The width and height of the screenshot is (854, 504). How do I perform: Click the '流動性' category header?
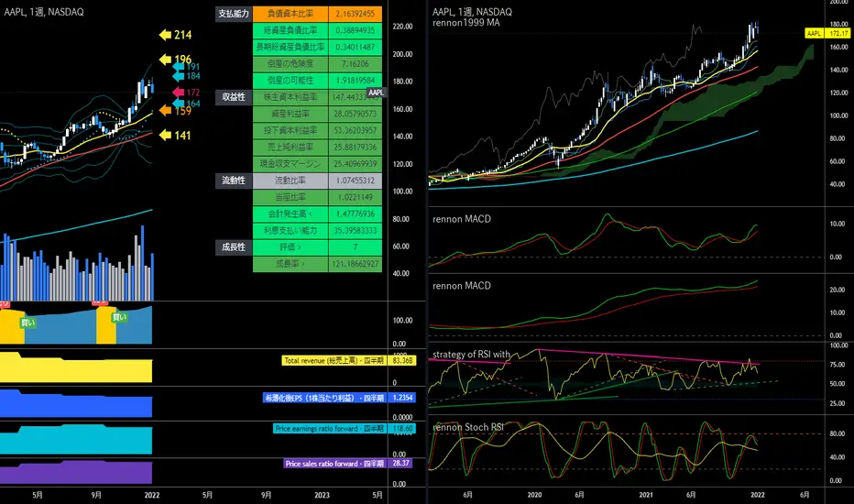[234, 181]
